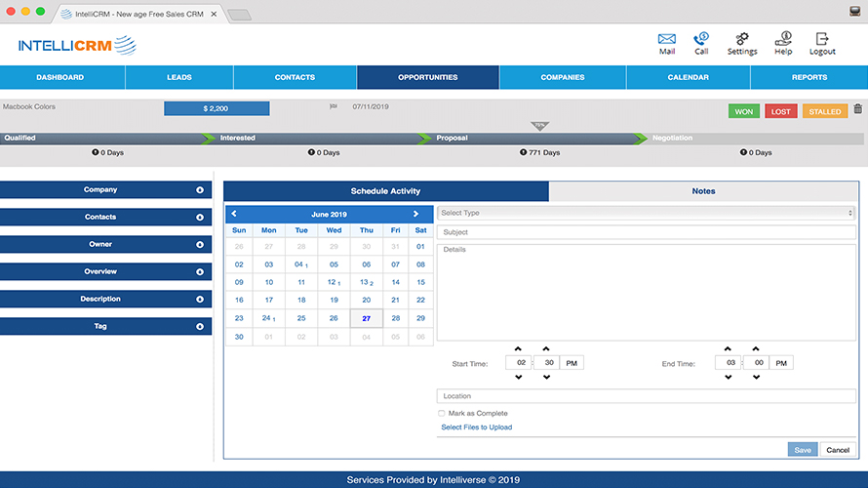Click the Location input field

(646, 396)
